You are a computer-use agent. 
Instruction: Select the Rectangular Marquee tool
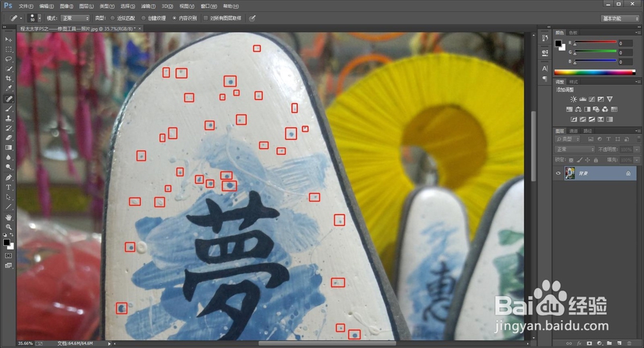tap(8, 50)
